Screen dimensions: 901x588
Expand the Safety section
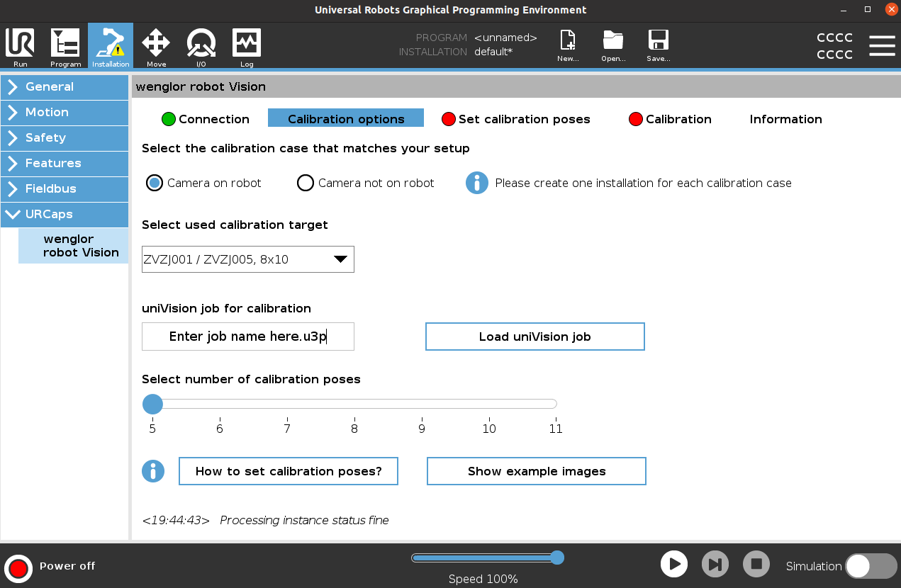click(65, 138)
